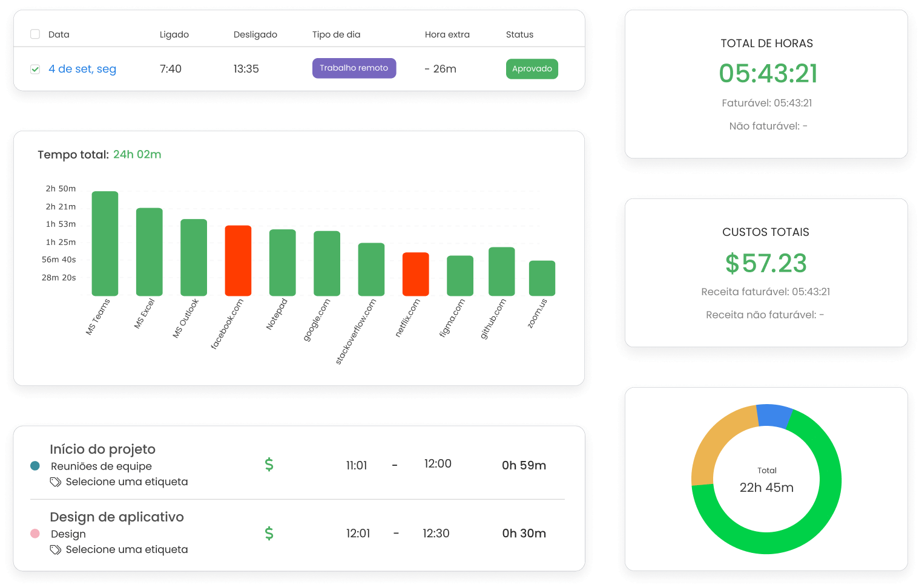Image resolution: width=922 pixels, height=588 pixels.
Task: Click the dollar icon next to Reuniões de equipe
Action: [x=269, y=465]
